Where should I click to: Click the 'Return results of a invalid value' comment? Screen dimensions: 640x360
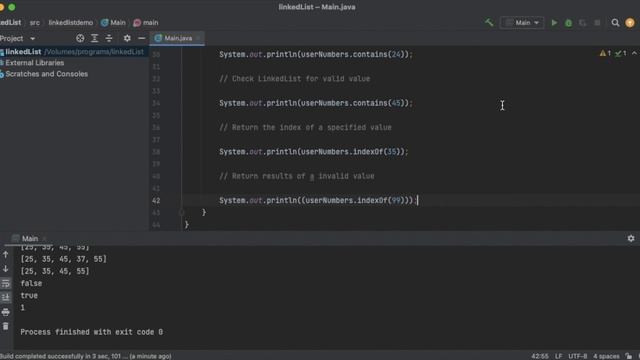tap(297, 176)
